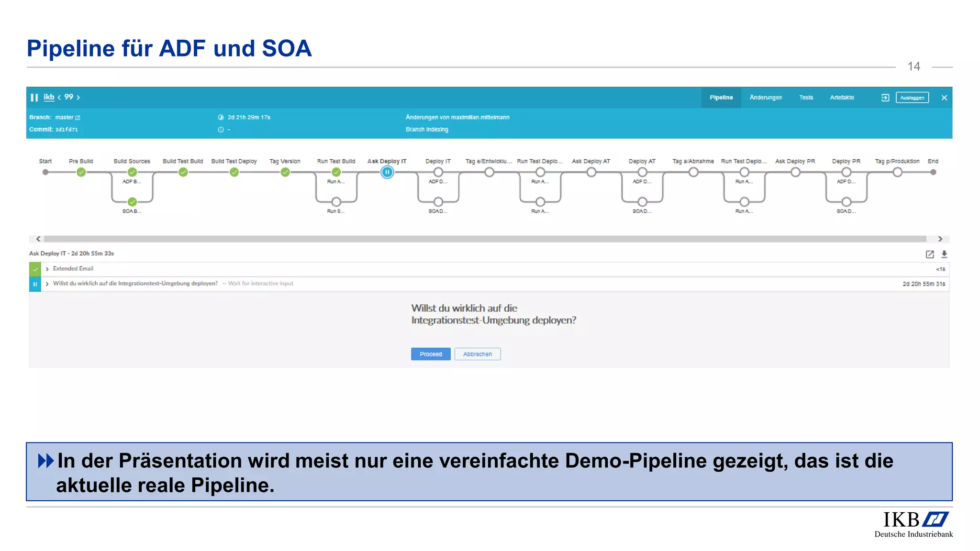Select the Build Test Deploy node

(234, 172)
